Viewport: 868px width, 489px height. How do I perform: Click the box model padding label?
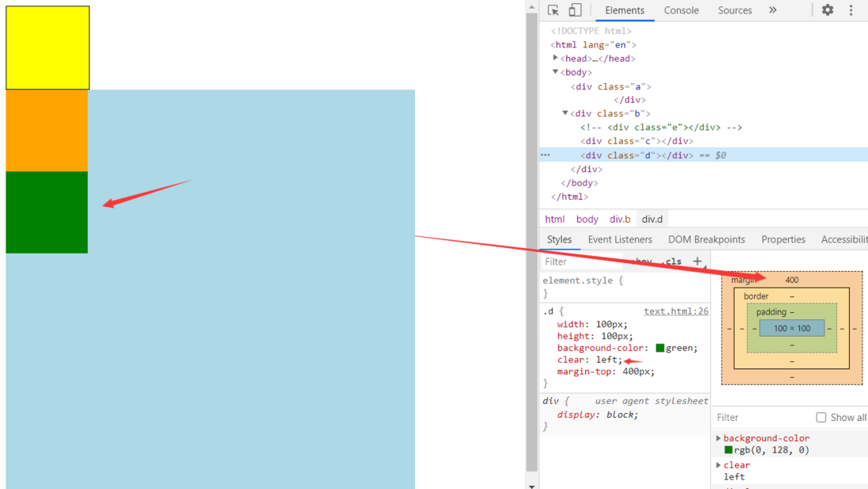point(771,312)
